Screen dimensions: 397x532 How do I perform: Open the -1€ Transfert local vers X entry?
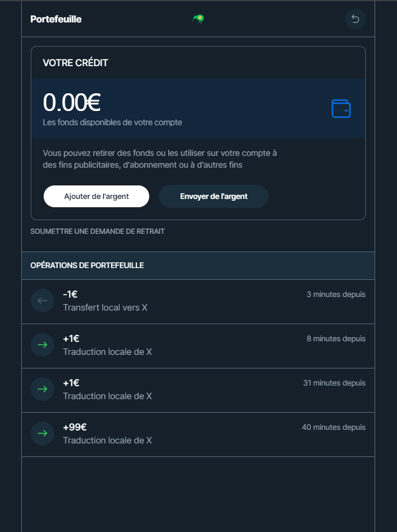[198, 302]
